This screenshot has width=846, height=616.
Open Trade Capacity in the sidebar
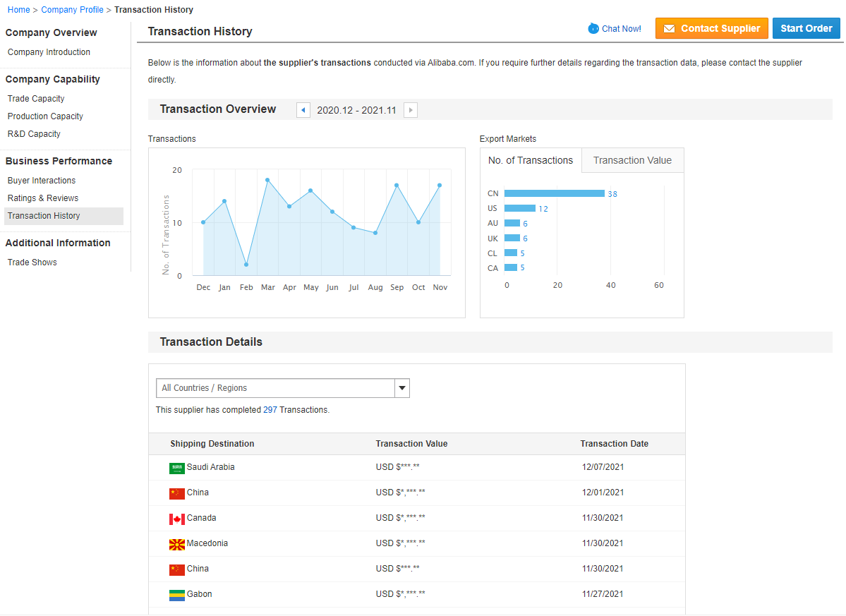pyautogui.click(x=36, y=99)
